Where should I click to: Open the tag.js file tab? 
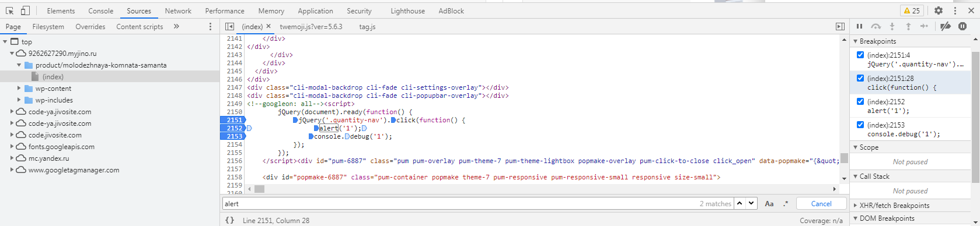(x=367, y=26)
